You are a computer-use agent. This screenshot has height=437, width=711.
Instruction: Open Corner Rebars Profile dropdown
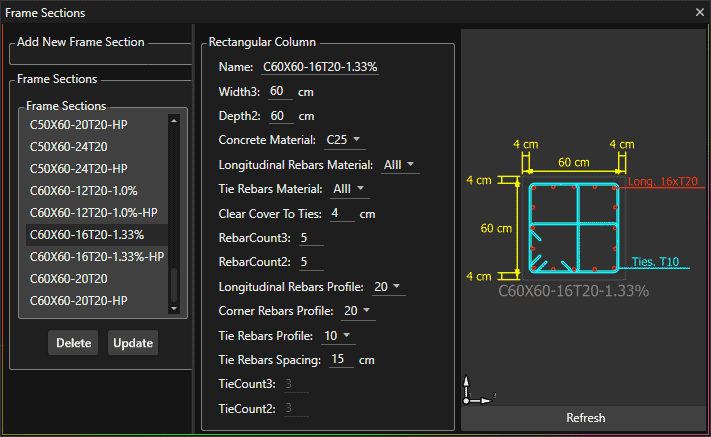coord(357,311)
